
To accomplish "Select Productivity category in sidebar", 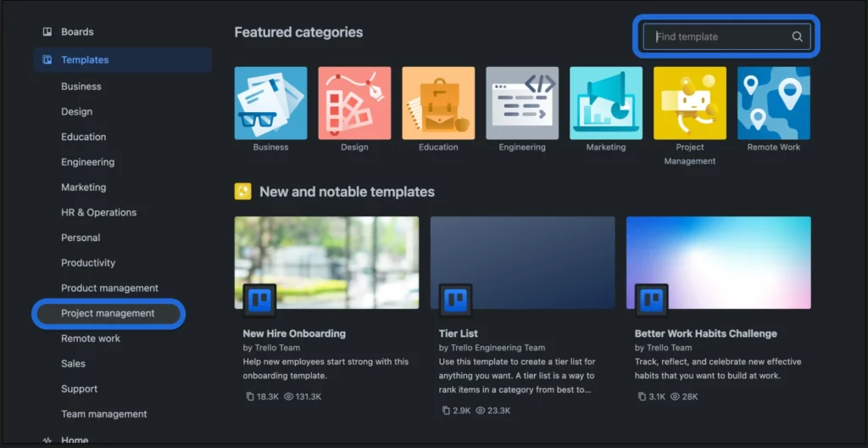I will (x=88, y=263).
